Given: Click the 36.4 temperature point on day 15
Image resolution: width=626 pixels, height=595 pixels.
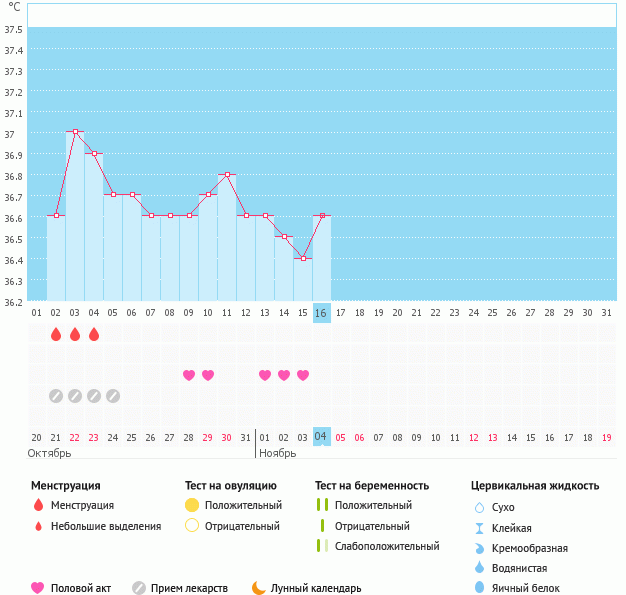Looking at the screenshot, I should pos(303,258).
